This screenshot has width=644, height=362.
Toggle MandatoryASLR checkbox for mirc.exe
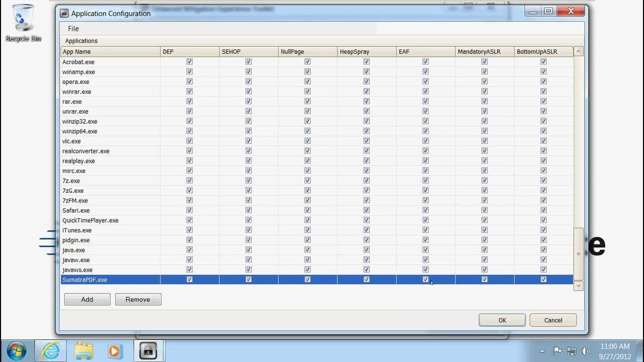point(485,170)
